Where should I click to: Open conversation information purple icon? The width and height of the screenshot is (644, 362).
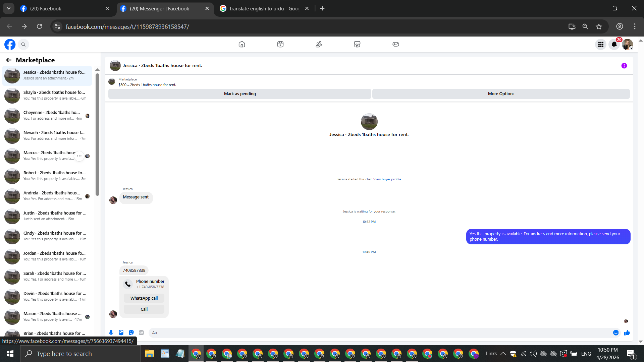coord(624,66)
